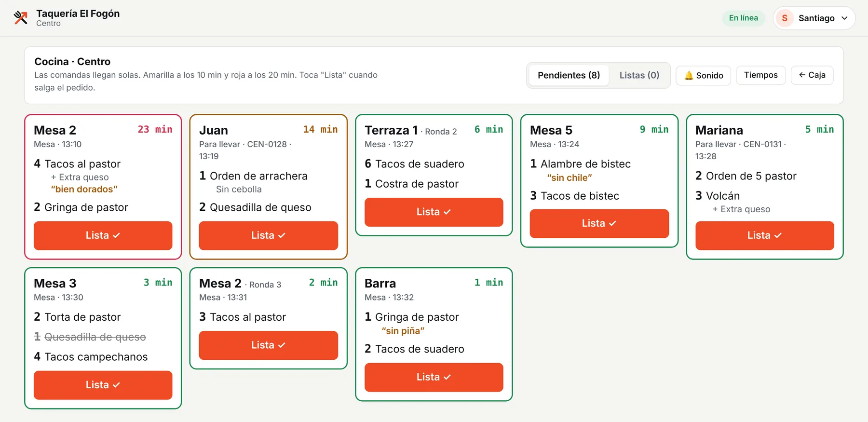Select the "bien dorados" note

click(84, 189)
